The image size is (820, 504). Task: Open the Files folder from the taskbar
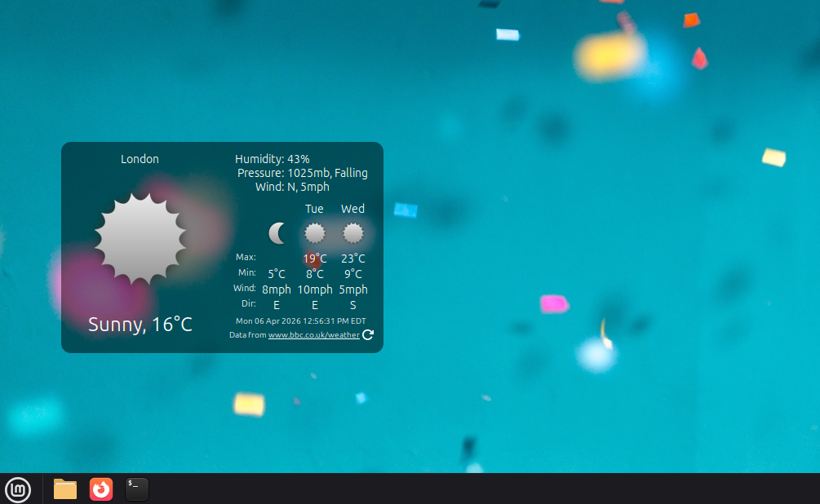click(x=65, y=489)
